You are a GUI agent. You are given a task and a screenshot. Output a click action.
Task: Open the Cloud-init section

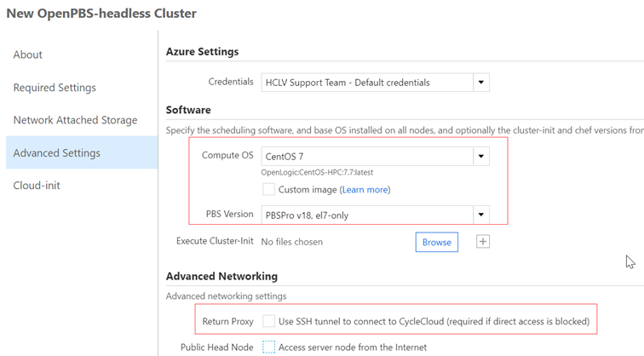[37, 186]
